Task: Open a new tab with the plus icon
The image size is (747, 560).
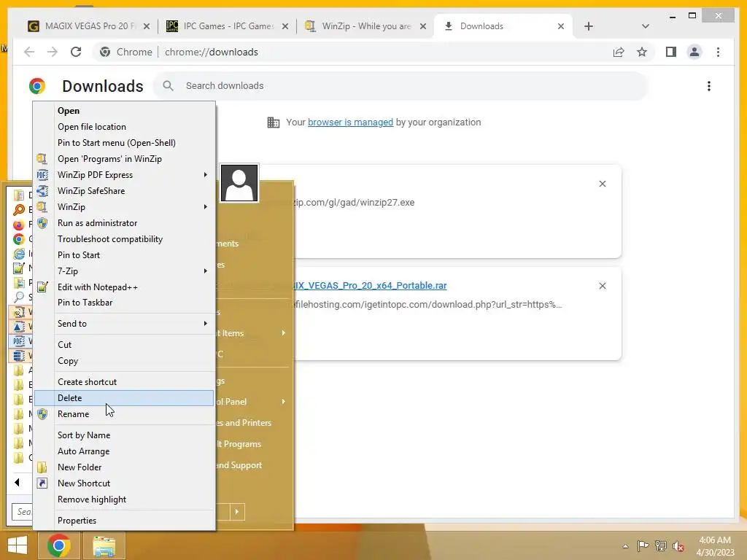Action: (589, 26)
